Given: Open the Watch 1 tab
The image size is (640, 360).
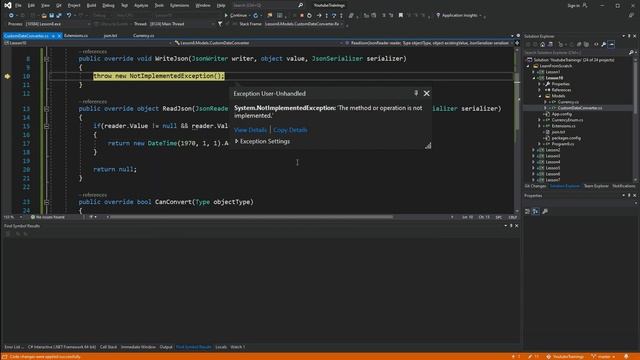Looking at the screenshot, I should (x=238, y=347).
